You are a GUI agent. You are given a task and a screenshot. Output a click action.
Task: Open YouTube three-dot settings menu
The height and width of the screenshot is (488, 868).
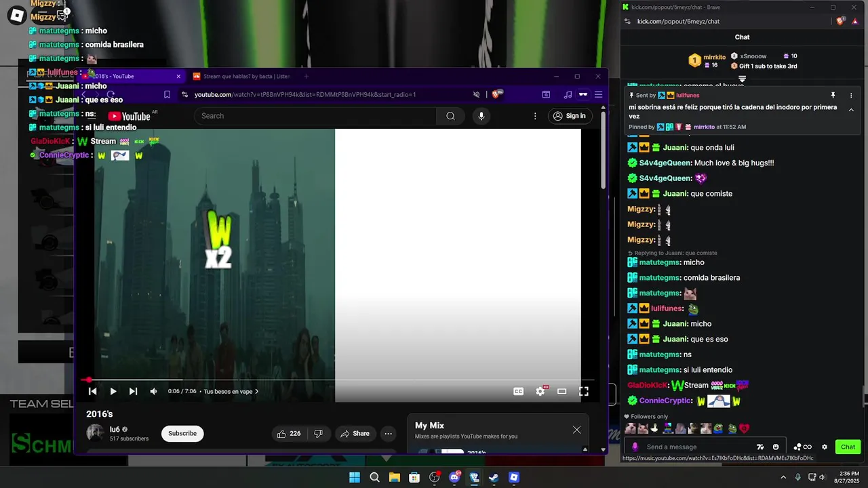tap(535, 116)
